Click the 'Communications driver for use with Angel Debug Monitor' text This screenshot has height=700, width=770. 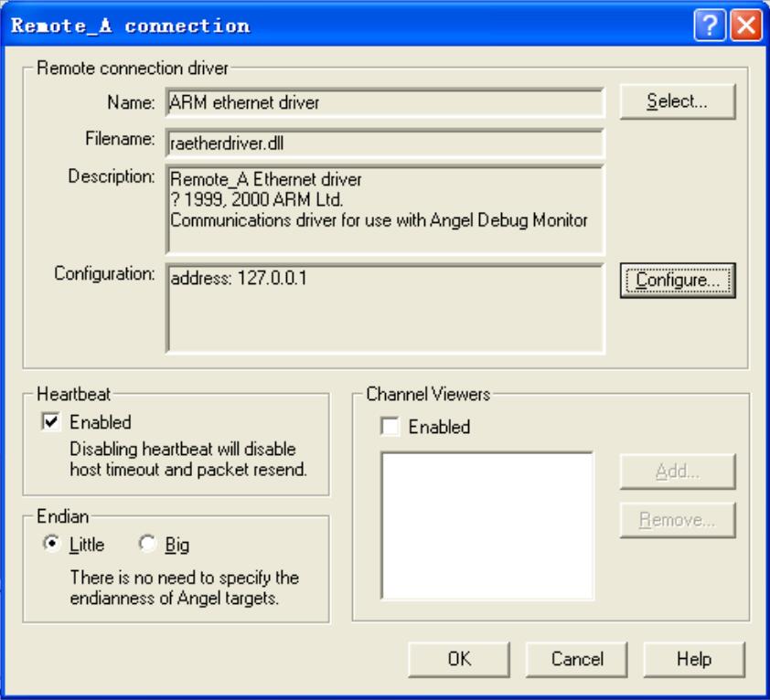click(x=379, y=220)
